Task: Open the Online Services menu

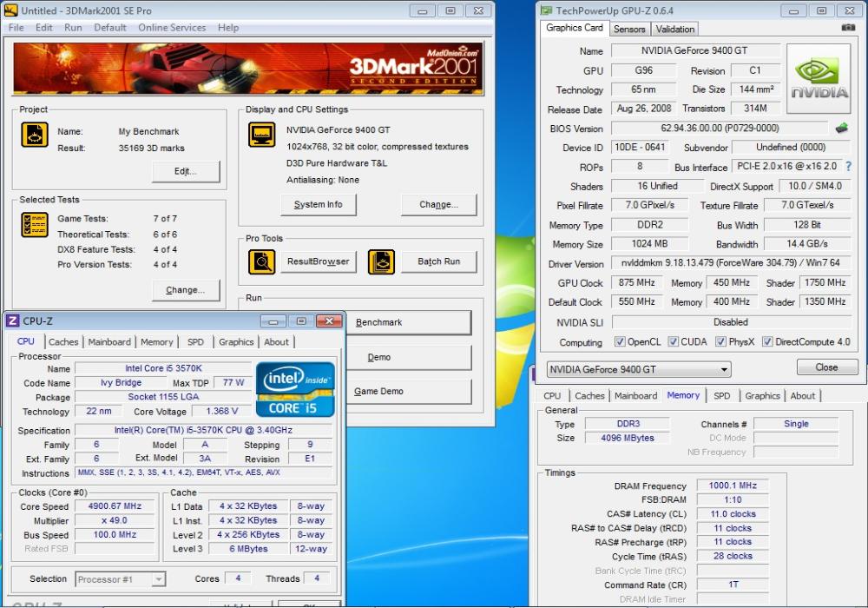Action: [172, 28]
